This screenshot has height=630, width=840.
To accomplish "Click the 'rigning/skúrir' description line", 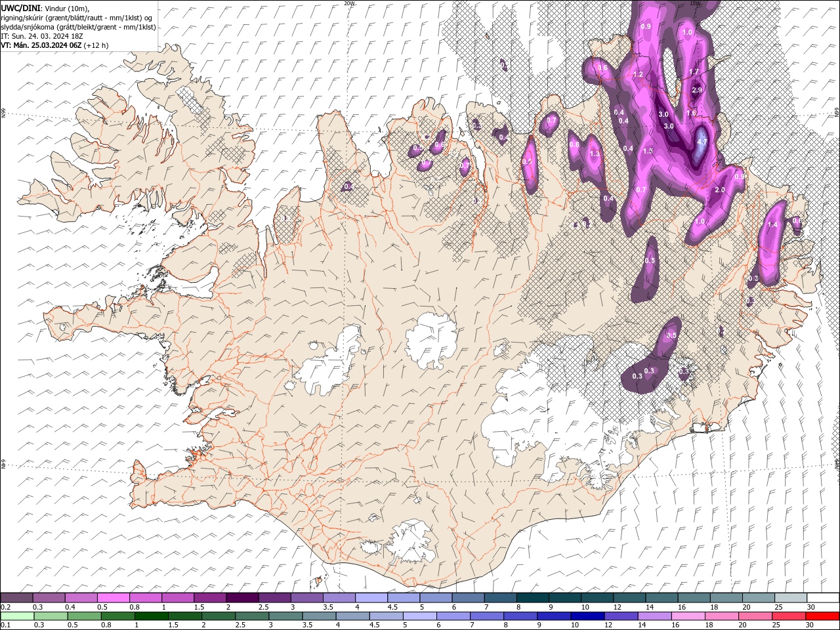I will (x=77, y=17).
